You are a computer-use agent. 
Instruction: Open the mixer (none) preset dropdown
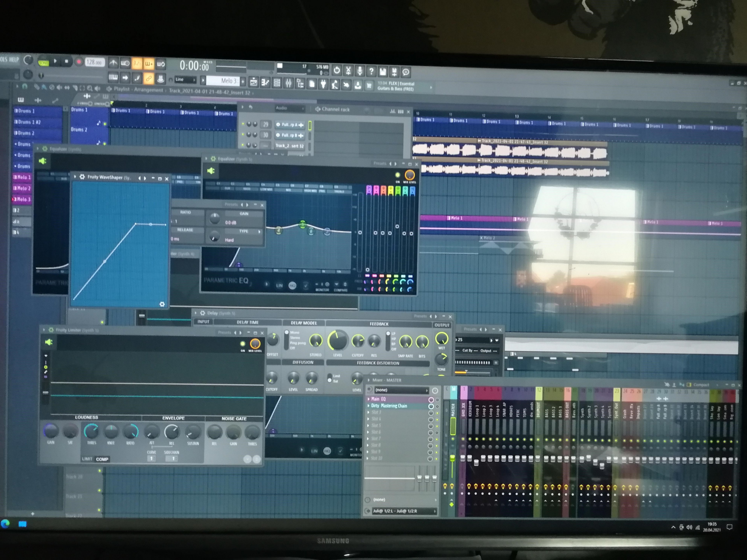coord(401,390)
